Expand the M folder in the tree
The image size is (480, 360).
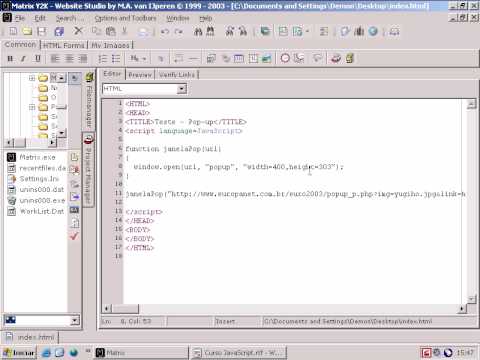32,78
